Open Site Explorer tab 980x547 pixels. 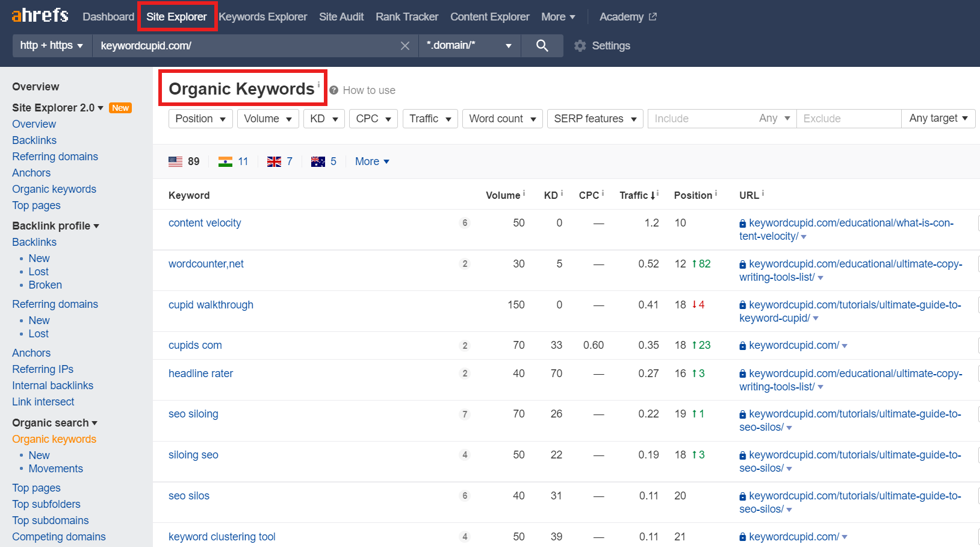176,17
